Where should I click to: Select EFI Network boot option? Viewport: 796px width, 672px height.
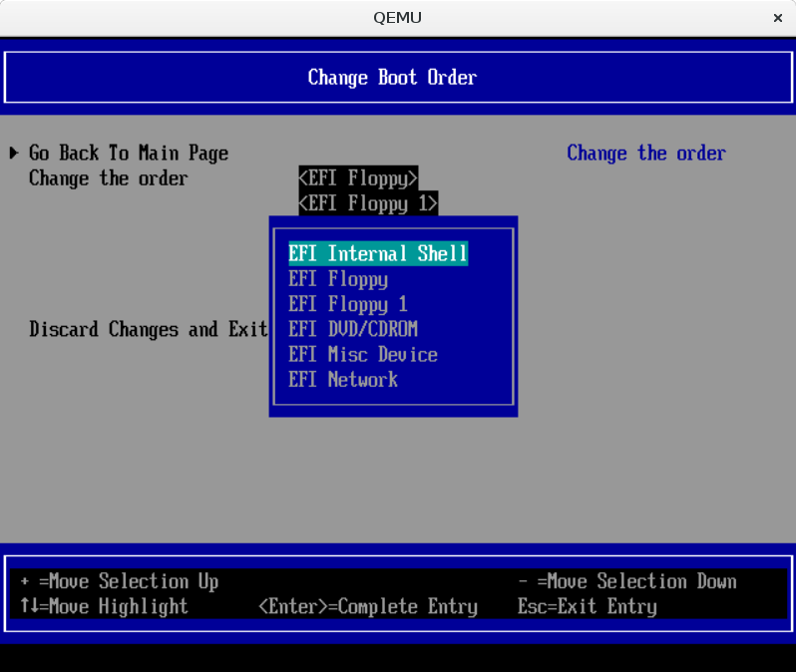[343, 380]
